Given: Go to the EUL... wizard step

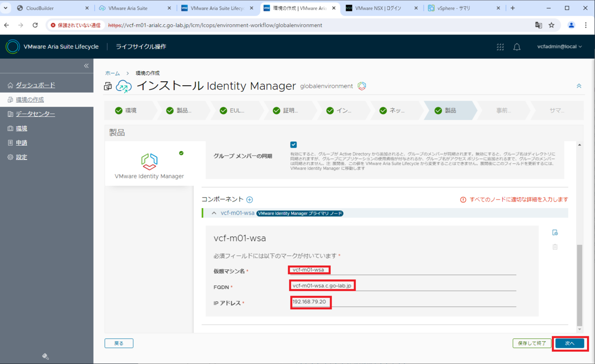Looking at the screenshot, I should pos(237,110).
